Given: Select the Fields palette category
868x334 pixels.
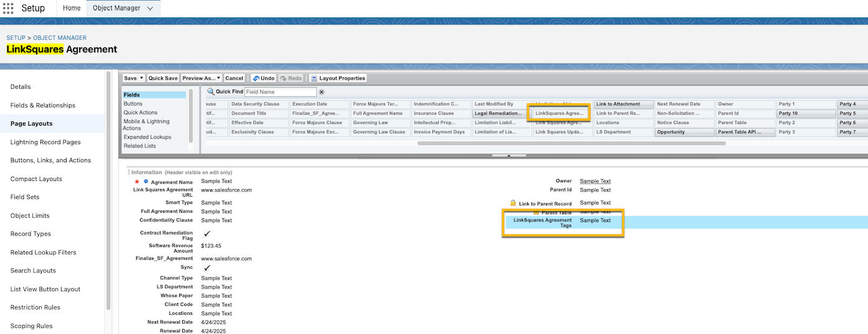Looking at the screenshot, I should click(154, 95).
